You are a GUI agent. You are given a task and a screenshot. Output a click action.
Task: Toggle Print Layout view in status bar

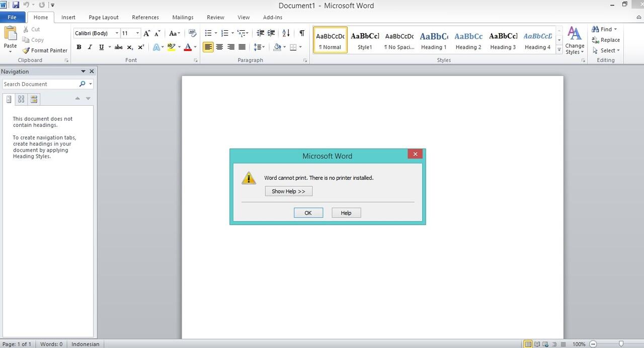pyautogui.click(x=528, y=344)
